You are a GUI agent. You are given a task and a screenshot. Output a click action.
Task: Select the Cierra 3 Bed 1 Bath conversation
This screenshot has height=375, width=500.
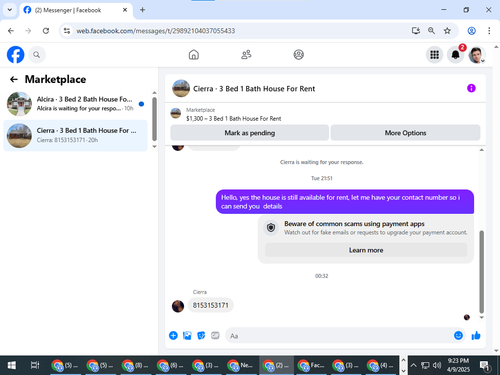click(x=75, y=135)
